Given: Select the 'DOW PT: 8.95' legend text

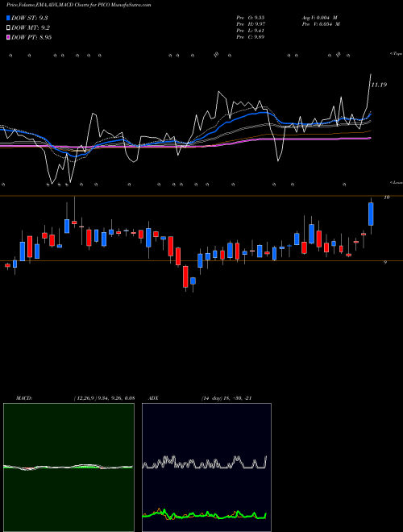Looking at the screenshot, I should (31, 37).
